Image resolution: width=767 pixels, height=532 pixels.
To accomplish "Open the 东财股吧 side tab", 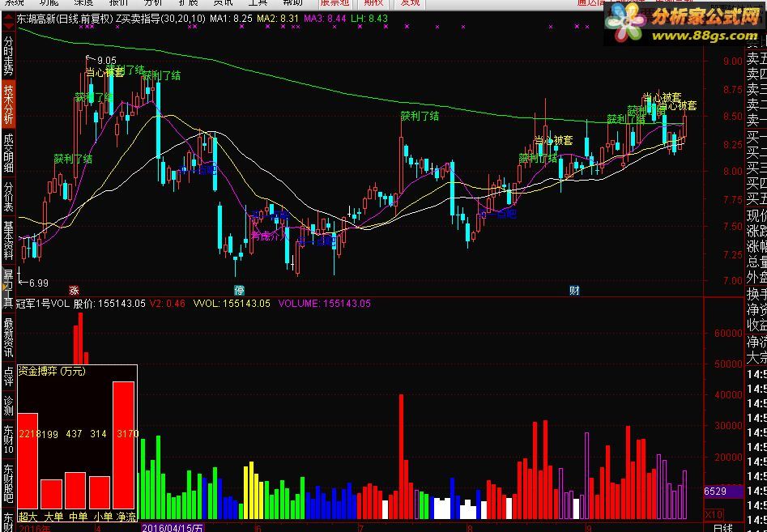I will (x=8, y=483).
